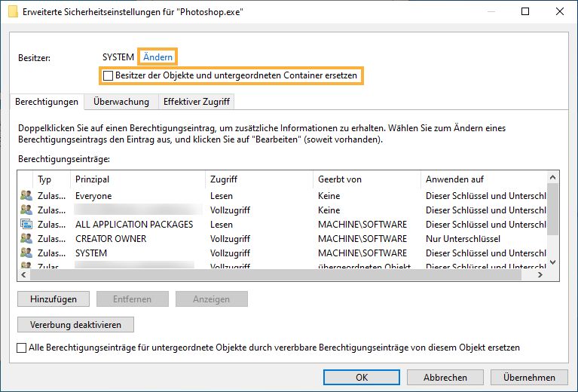Click the Anzeigen button
The width and height of the screenshot is (578, 392).
pos(211,299)
